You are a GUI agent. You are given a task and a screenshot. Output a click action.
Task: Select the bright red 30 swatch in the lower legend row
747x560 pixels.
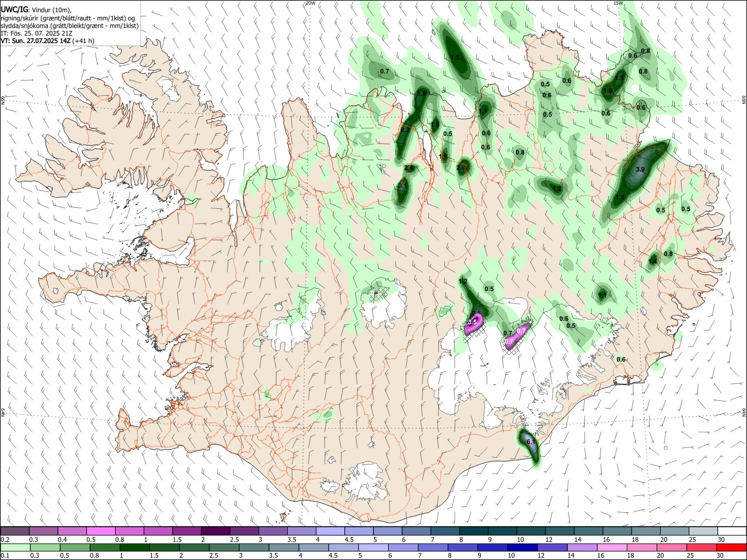(x=731, y=548)
